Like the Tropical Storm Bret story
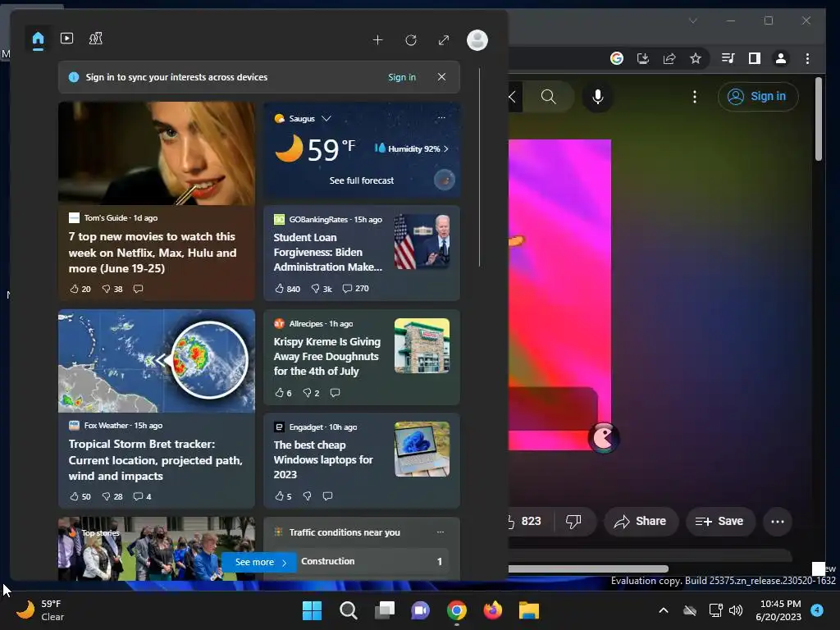This screenshot has height=630, width=840. point(80,496)
